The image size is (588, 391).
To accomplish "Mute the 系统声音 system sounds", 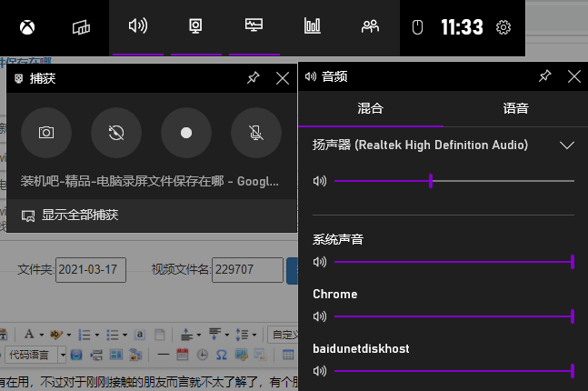I will pyautogui.click(x=319, y=262).
